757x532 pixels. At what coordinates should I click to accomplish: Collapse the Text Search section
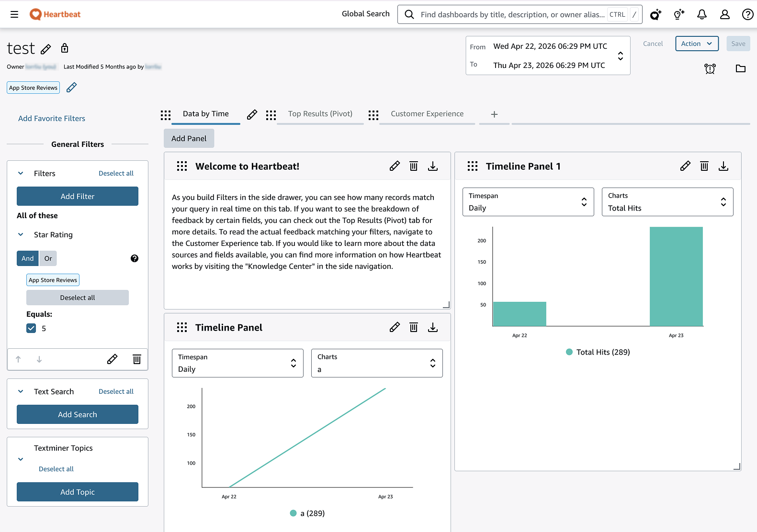point(21,391)
